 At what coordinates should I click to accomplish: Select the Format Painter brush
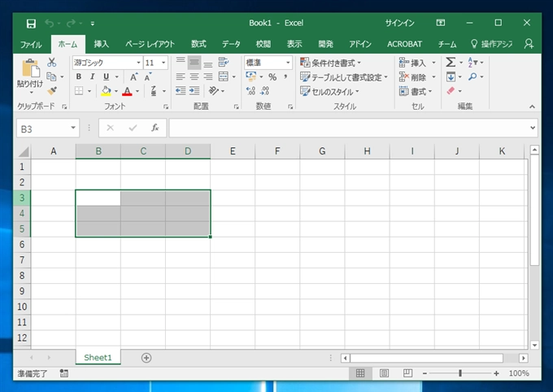coord(52,90)
